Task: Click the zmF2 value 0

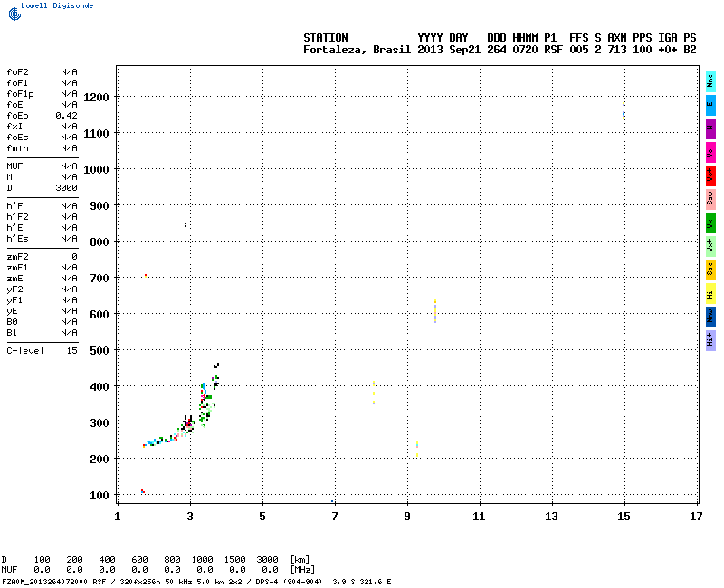Action: pos(74,257)
